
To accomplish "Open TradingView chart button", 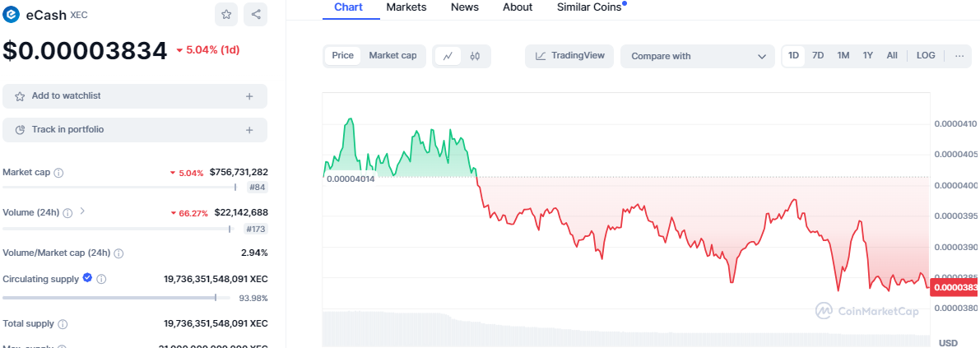I will [569, 56].
